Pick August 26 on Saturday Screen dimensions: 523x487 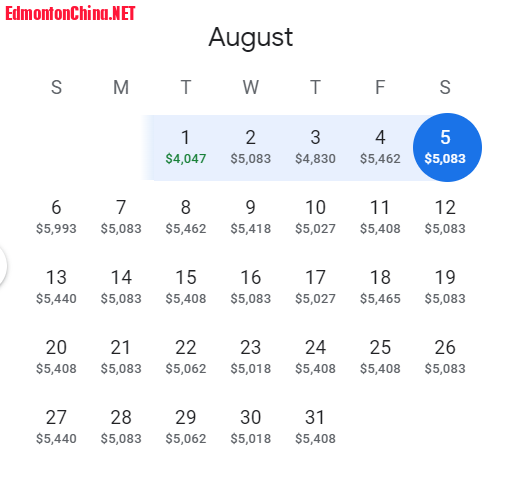coord(445,357)
